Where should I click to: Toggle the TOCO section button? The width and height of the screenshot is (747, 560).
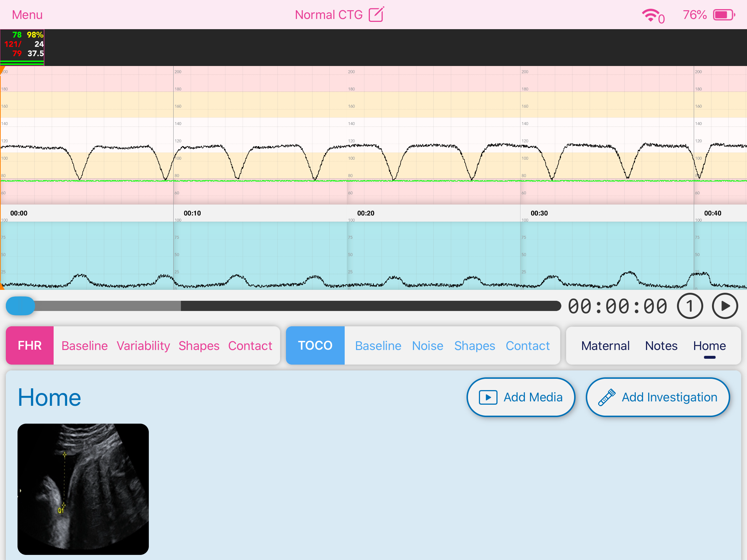pyautogui.click(x=315, y=345)
